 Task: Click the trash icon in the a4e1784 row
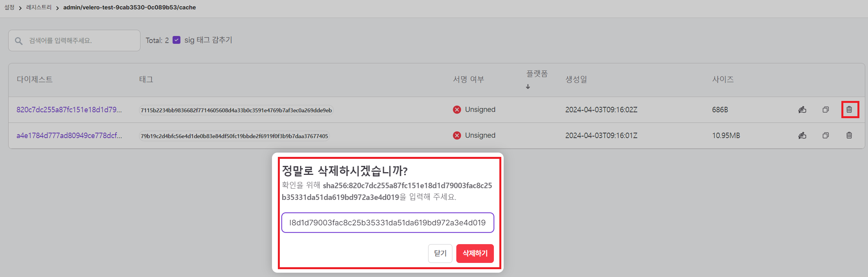(x=849, y=135)
